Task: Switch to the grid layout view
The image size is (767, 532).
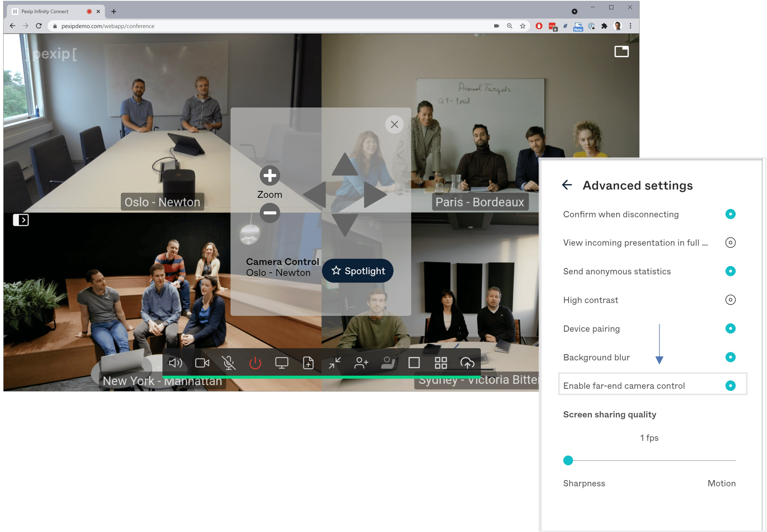Action: (x=440, y=363)
